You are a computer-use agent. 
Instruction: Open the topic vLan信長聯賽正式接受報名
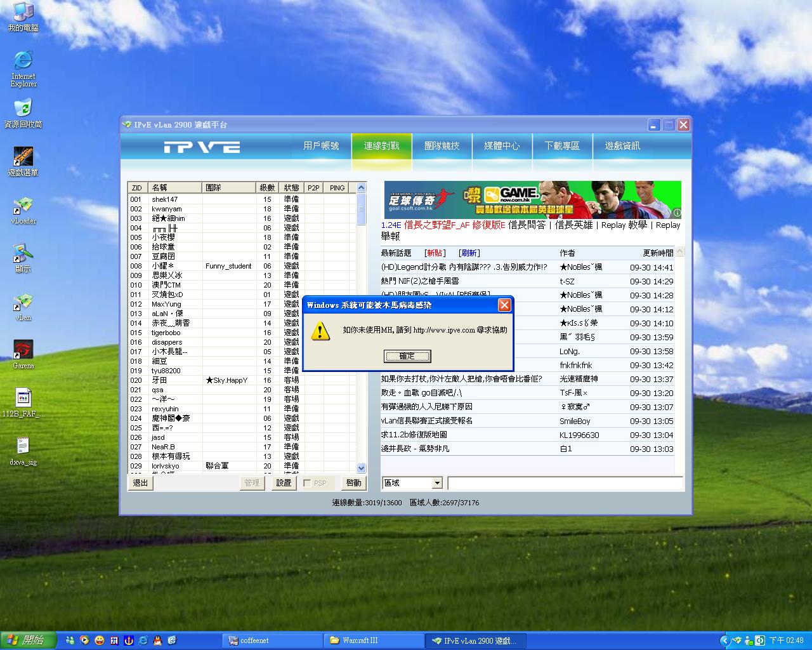click(427, 421)
